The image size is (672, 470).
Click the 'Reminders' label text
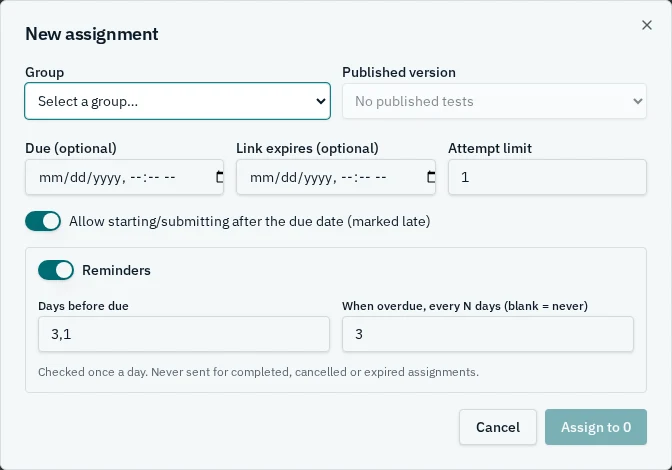(x=116, y=270)
